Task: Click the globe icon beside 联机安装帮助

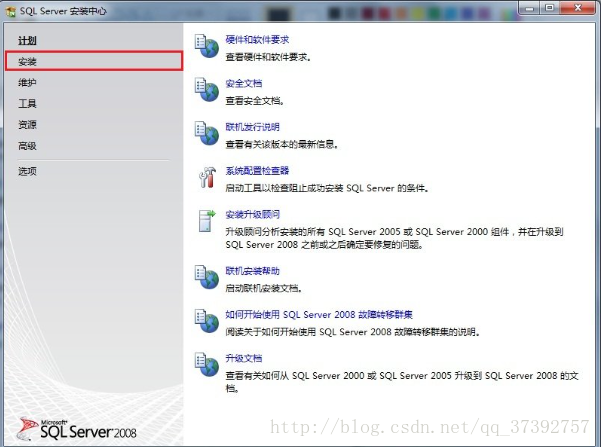Action: coord(207,277)
